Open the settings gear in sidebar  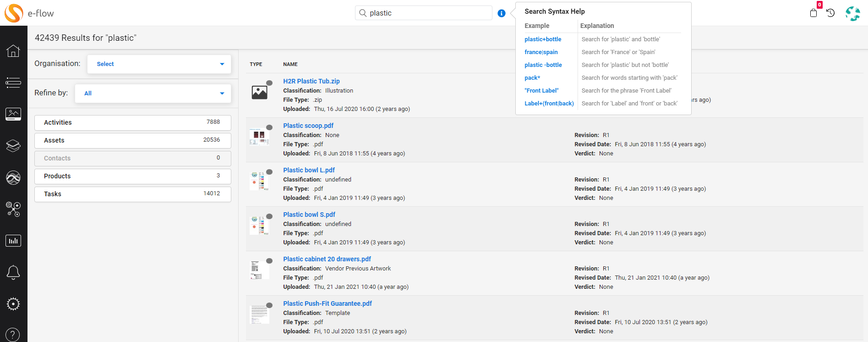(x=13, y=304)
